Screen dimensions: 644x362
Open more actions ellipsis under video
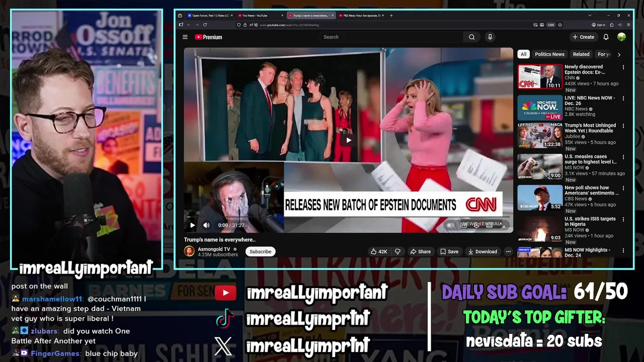coord(508,251)
